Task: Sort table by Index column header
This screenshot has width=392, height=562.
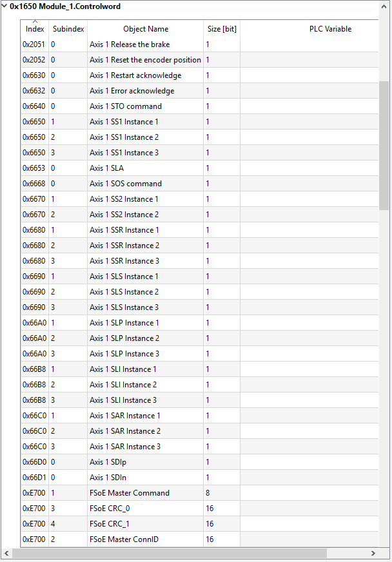Action: tap(35, 28)
